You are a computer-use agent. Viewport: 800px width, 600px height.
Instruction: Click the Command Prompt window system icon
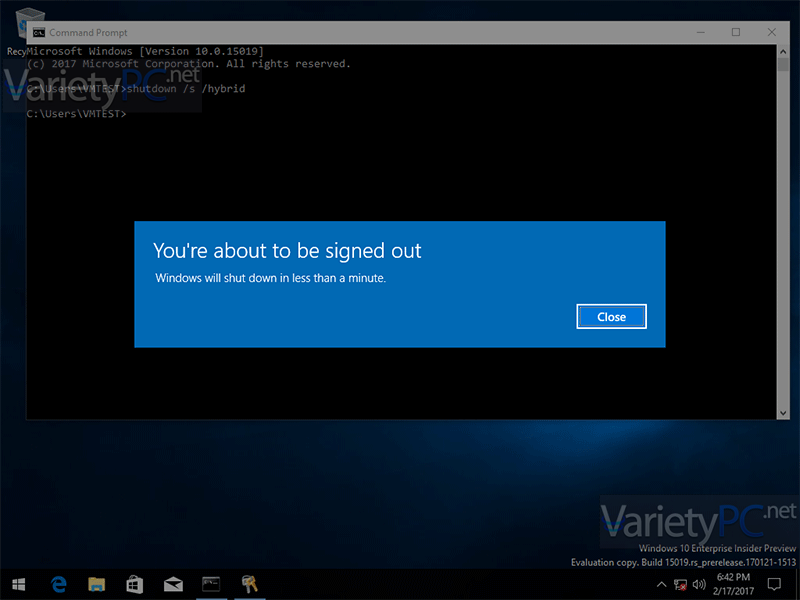click(x=39, y=33)
